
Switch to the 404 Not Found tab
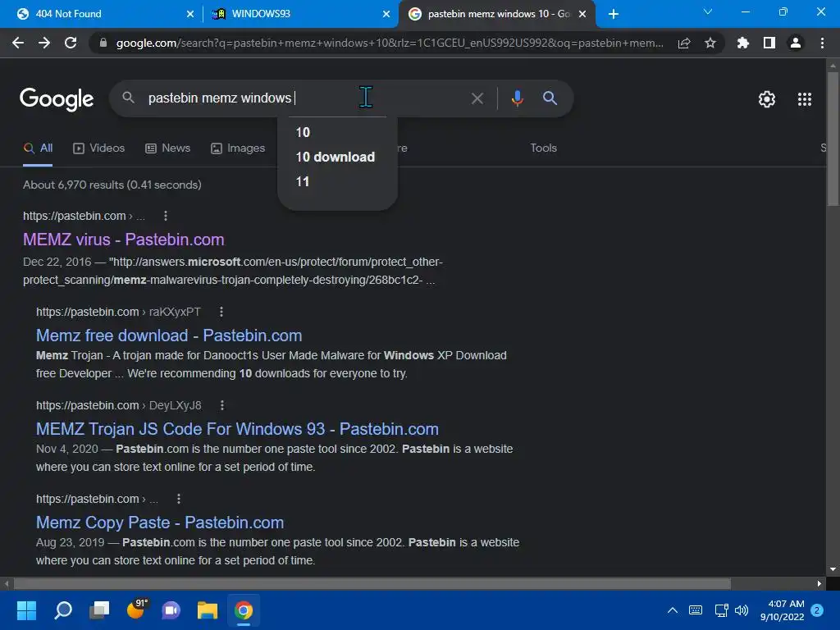pos(102,14)
